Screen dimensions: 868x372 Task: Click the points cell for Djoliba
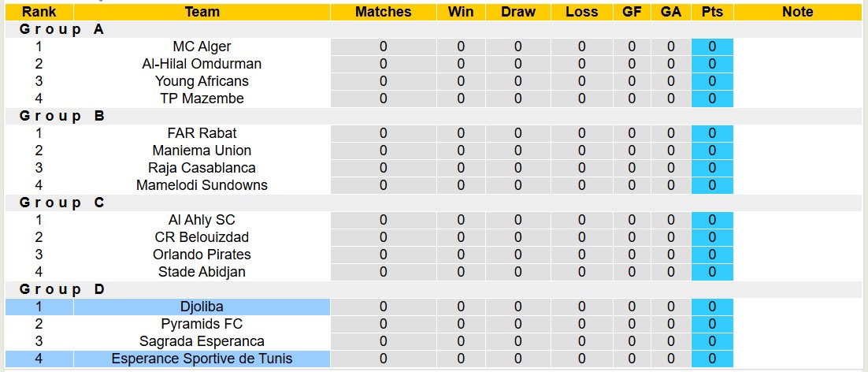[712, 307]
